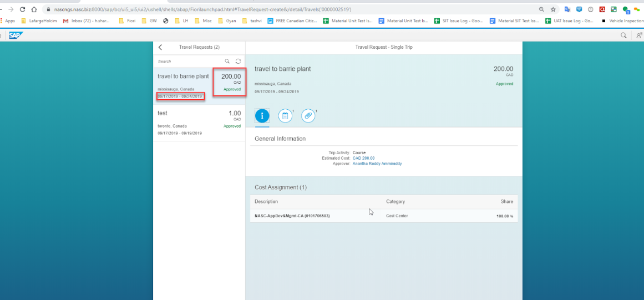Image resolution: width=644 pixels, height=300 pixels.
Task: Click 'General Information' section heading
Action: click(x=280, y=139)
